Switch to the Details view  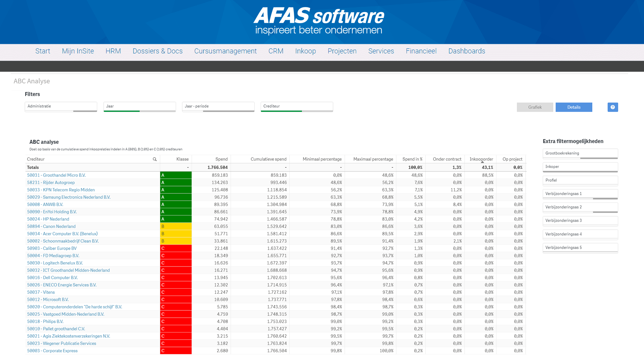tap(574, 107)
